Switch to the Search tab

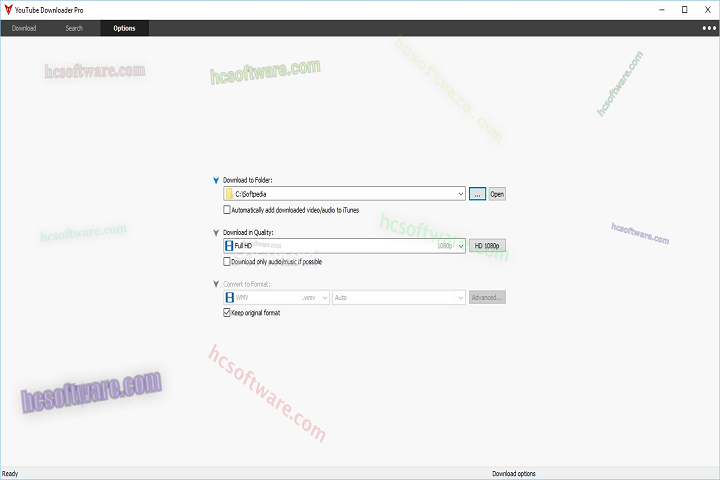coord(74,28)
